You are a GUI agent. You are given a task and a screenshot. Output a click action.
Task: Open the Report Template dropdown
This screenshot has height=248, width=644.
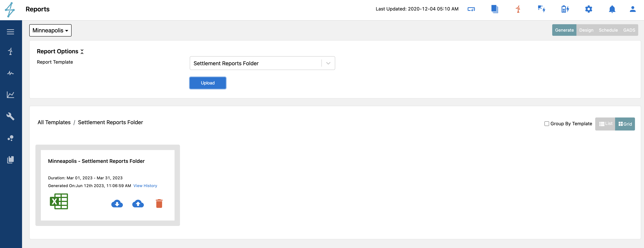click(262, 63)
